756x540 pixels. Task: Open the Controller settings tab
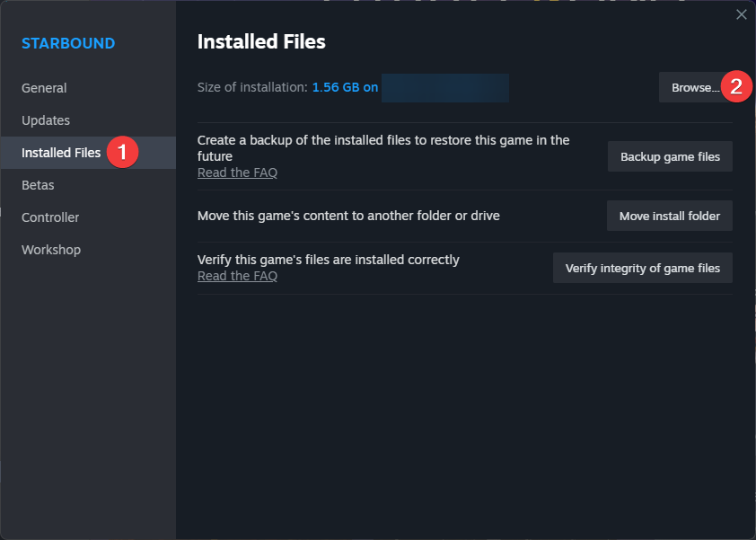(50, 217)
